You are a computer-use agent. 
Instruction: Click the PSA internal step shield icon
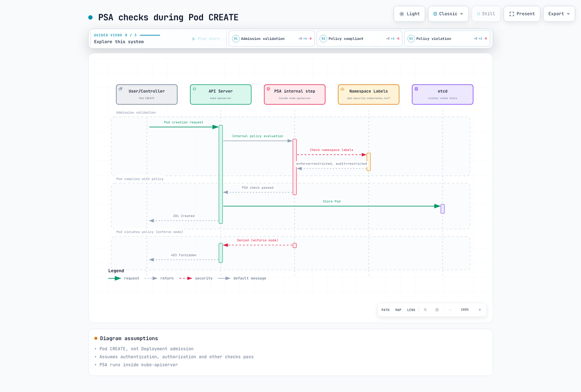click(x=268, y=89)
